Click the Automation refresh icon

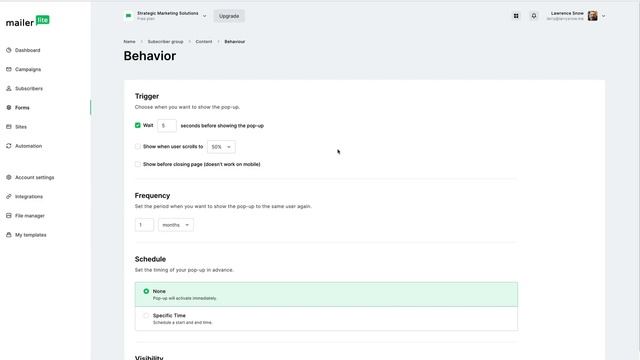coord(9,146)
